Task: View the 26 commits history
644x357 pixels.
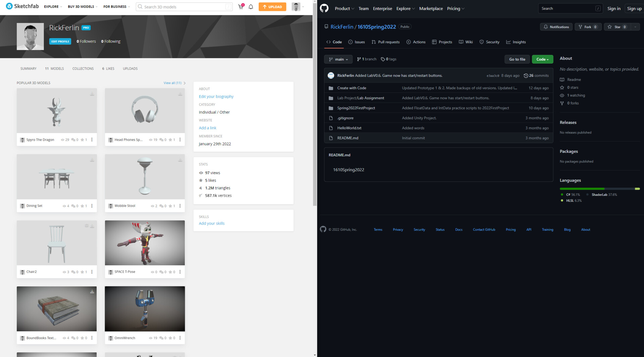Action: (x=536, y=75)
